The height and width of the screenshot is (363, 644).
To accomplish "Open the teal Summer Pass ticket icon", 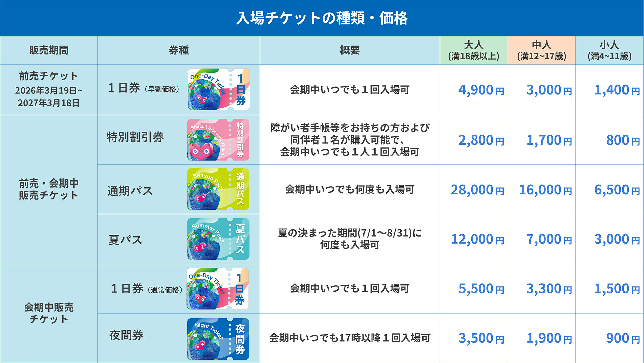I will pyautogui.click(x=218, y=239).
